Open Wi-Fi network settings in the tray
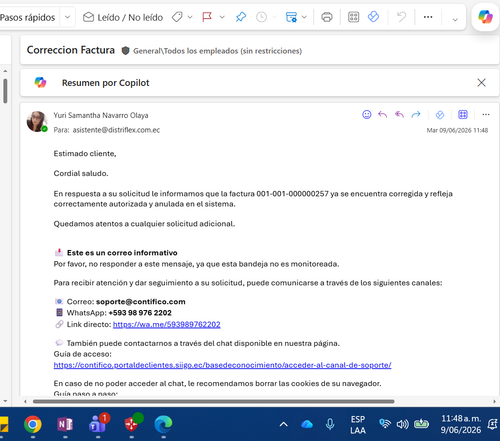500x441 pixels. point(385,424)
